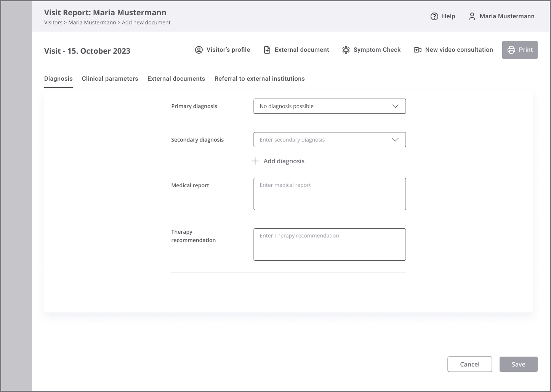Click the Print button label
This screenshot has width=551, height=392.
coord(525,50)
